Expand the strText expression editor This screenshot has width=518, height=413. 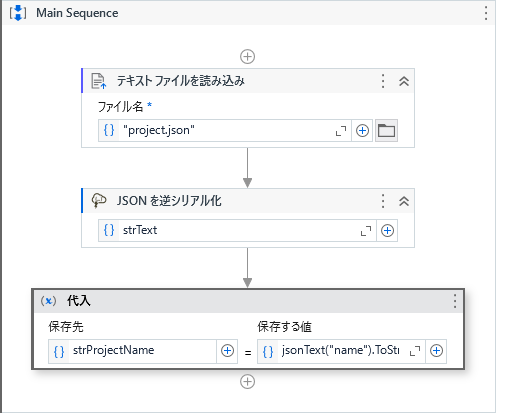pos(366,231)
